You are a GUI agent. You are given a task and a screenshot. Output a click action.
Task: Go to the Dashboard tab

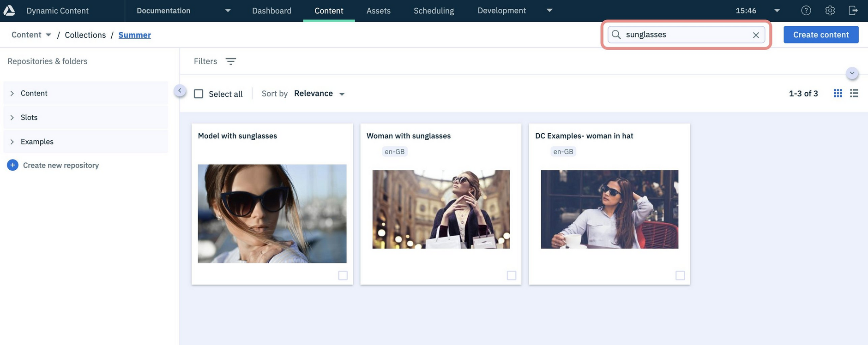[271, 11]
